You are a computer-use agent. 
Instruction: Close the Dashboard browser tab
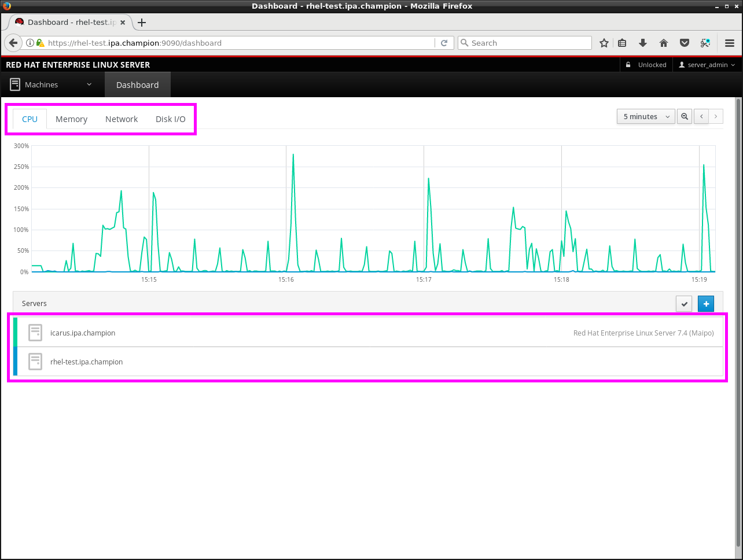click(x=123, y=23)
